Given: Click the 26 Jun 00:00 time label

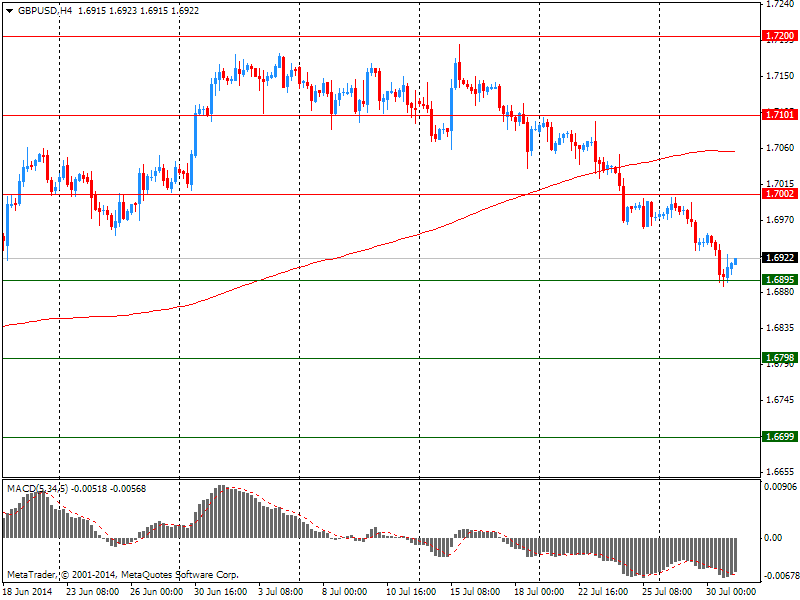Looking at the screenshot, I should [x=157, y=591].
